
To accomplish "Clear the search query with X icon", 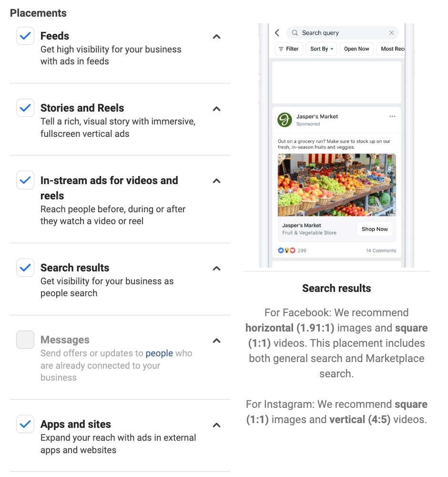I will pos(392,33).
